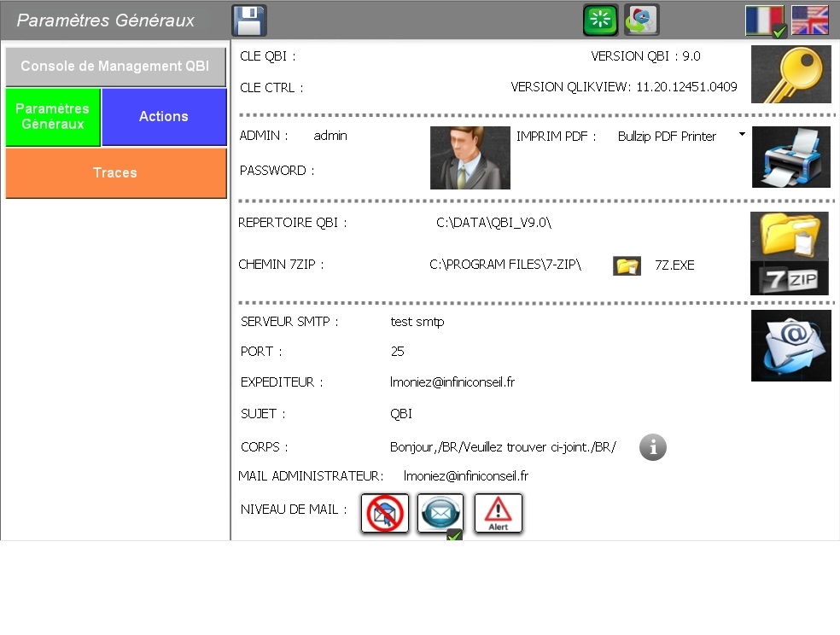
Task: Click the REPERTOIRE QBI path C:\DATA\QBI_V9.0\
Action: [493, 223]
